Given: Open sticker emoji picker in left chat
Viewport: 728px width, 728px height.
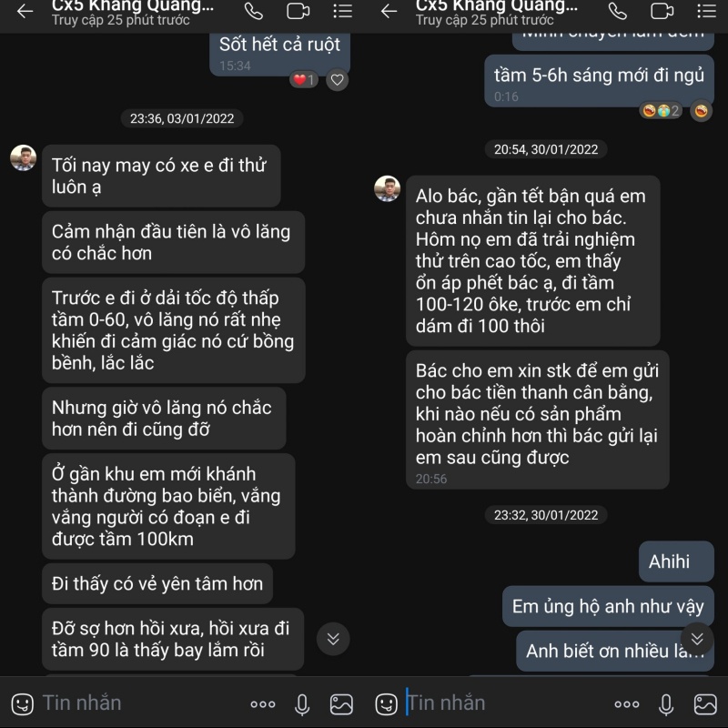Looking at the screenshot, I should (x=22, y=703).
